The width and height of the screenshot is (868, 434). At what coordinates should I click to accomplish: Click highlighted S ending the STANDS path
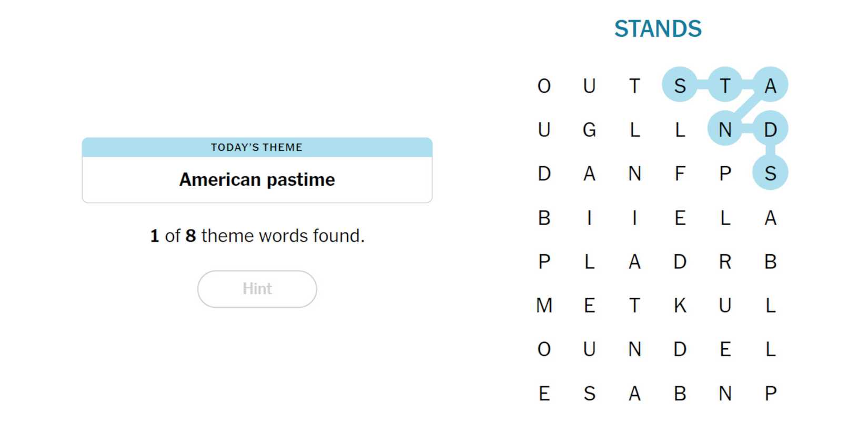[770, 174]
